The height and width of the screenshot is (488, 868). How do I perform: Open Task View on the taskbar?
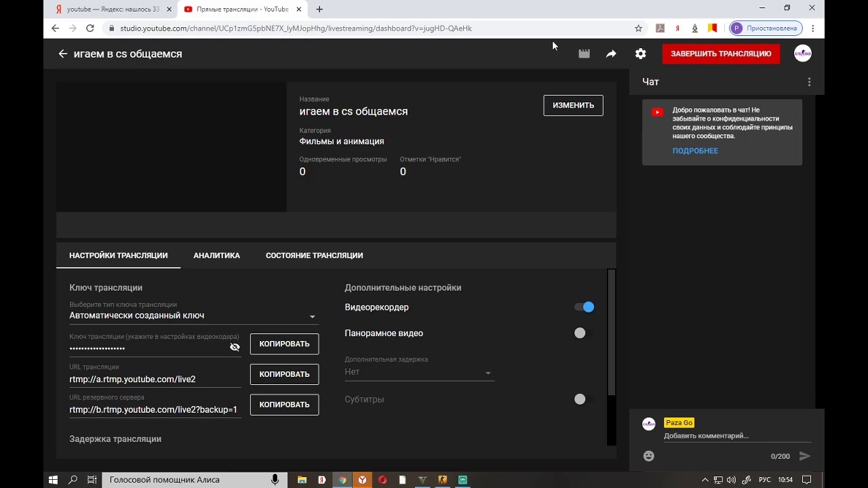[92, 480]
